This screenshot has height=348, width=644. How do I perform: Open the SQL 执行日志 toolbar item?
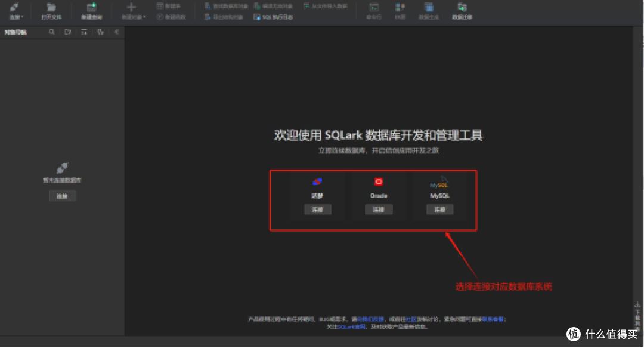tap(273, 17)
